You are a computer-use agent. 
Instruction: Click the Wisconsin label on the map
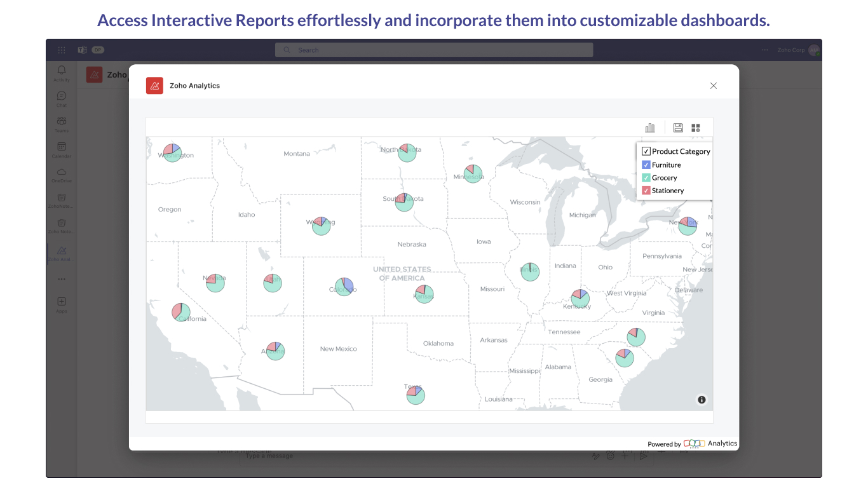coord(526,202)
